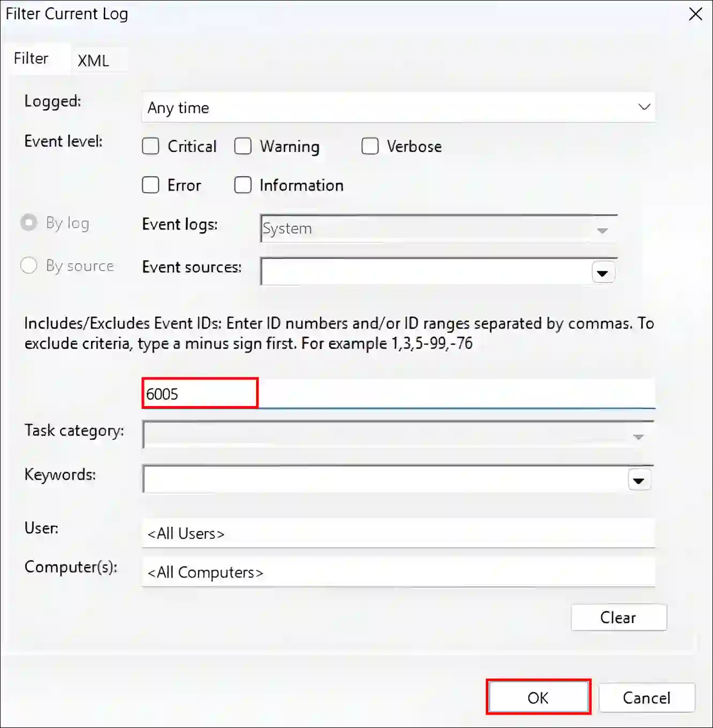Select the By source radio button
The image size is (713, 728).
click(x=29, y=266)
